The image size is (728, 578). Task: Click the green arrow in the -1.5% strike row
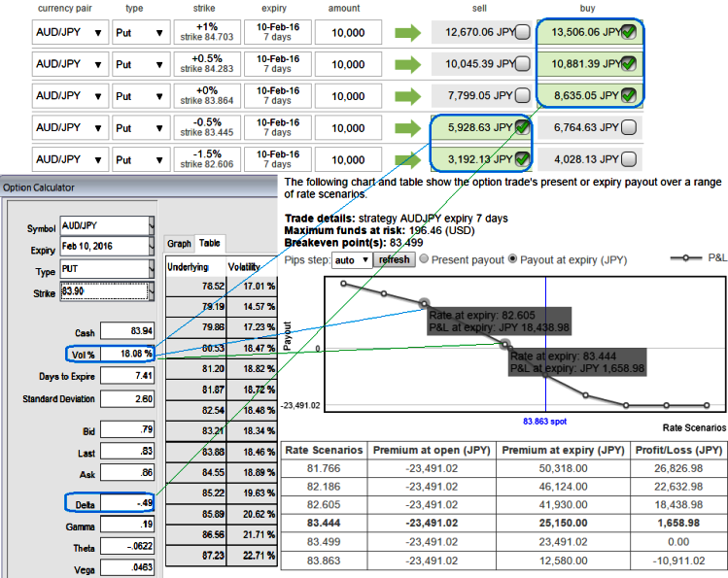point(408,158)
